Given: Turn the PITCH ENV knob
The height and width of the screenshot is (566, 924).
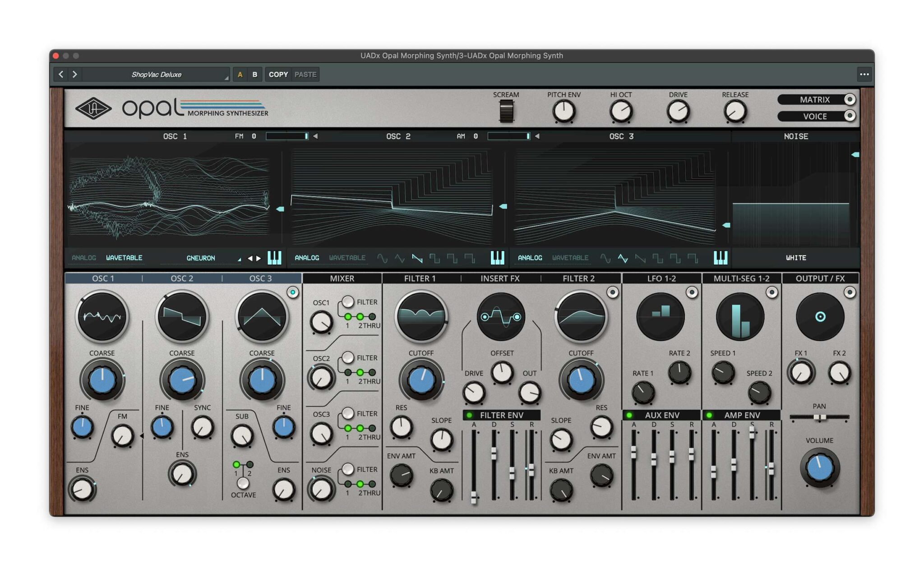Looking at the screenshot, I should [564, 110].
